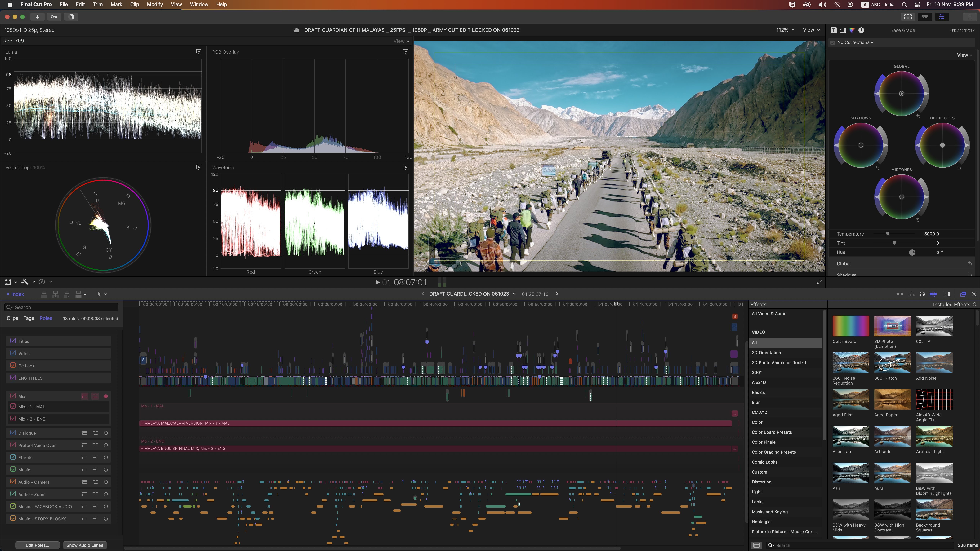
Task: Enable the No Corrections checkbox
Action: point(833,43)
